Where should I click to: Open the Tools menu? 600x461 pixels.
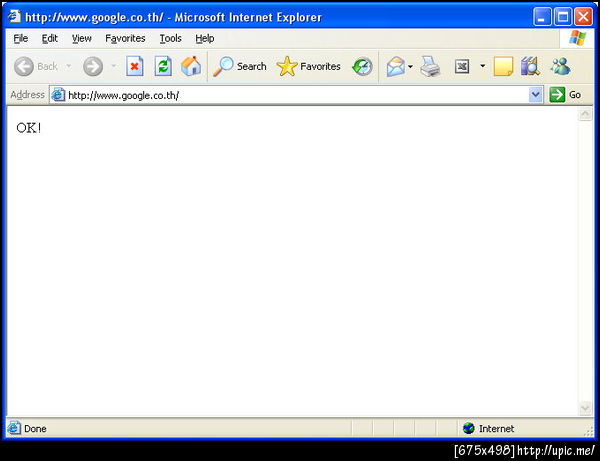[x=171, y=39]
